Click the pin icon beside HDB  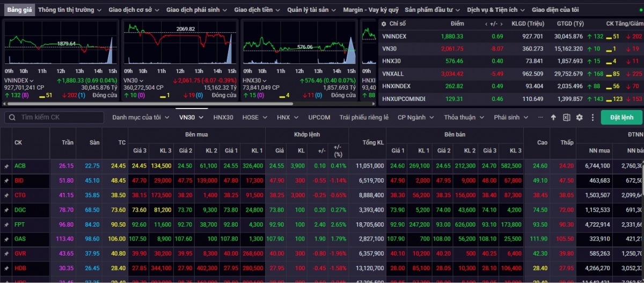click(6, 268)
